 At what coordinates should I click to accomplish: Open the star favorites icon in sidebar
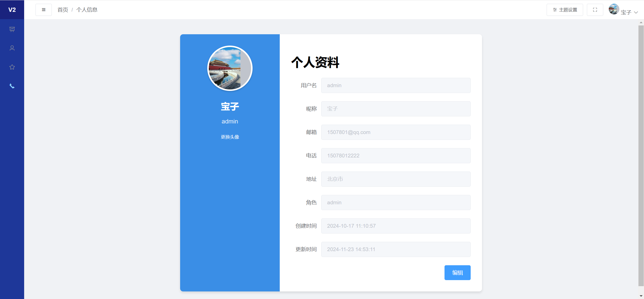(12, 67)
